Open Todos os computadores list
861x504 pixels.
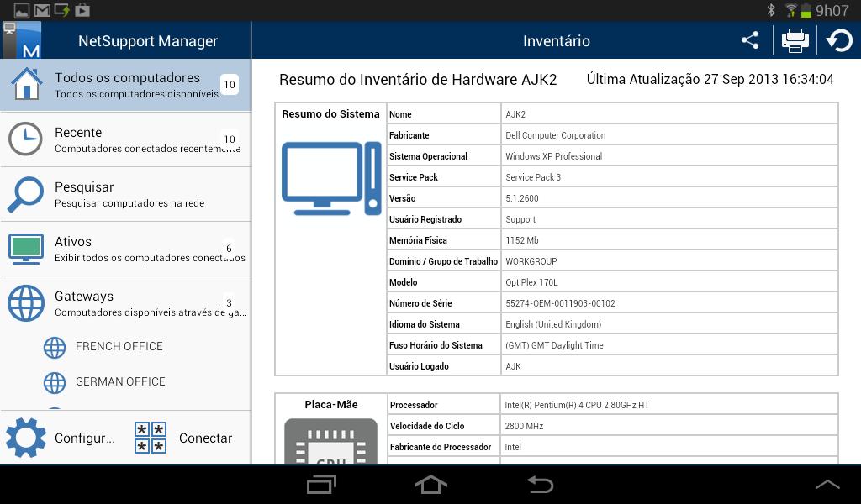pos(126,85)
